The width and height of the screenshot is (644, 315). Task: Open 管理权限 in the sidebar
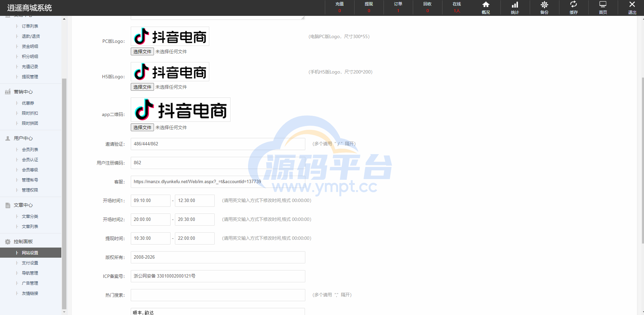click(x=31, y=190)
